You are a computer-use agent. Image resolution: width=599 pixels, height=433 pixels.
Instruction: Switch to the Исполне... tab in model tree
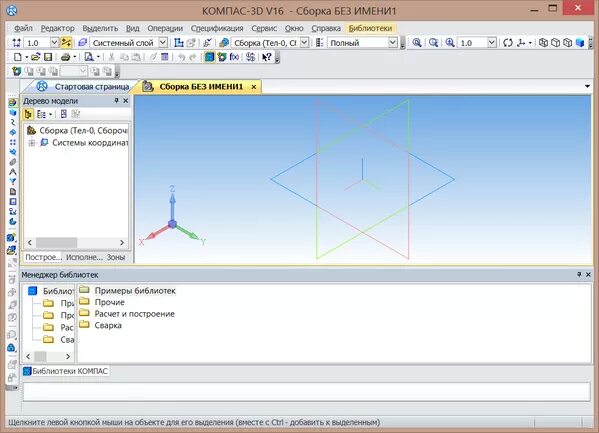click(x=84, y=257)
